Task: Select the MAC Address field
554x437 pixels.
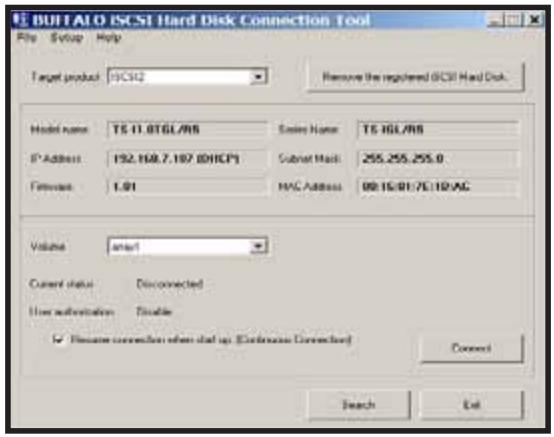Action: coord(438,187)
